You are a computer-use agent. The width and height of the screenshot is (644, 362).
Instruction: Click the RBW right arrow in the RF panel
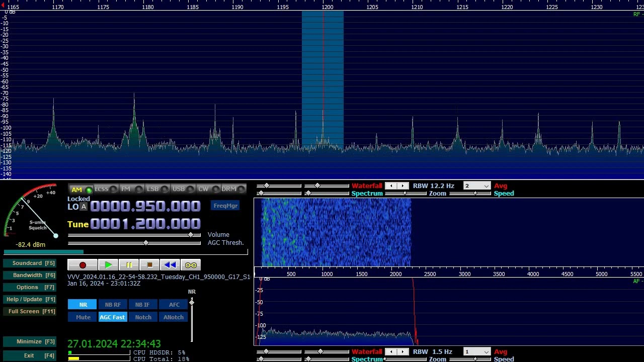coord(403,186)
